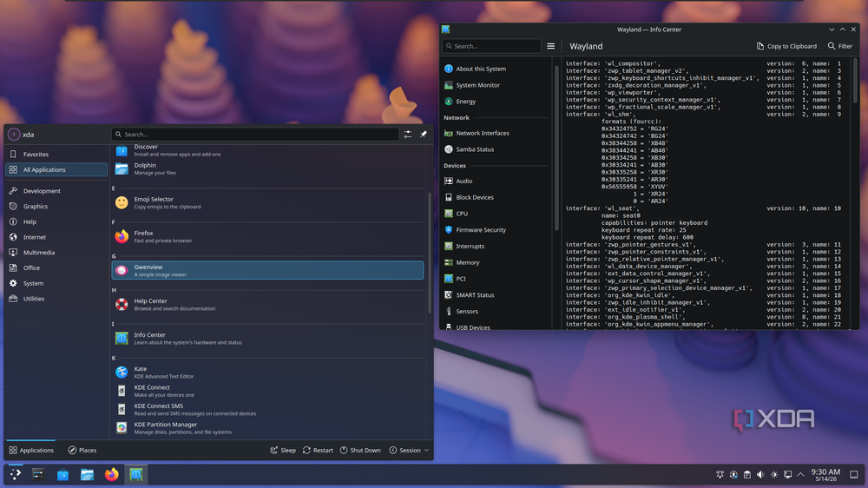
Task: Click Info Center sidebar scrollbar
Action: click(556, 148)
